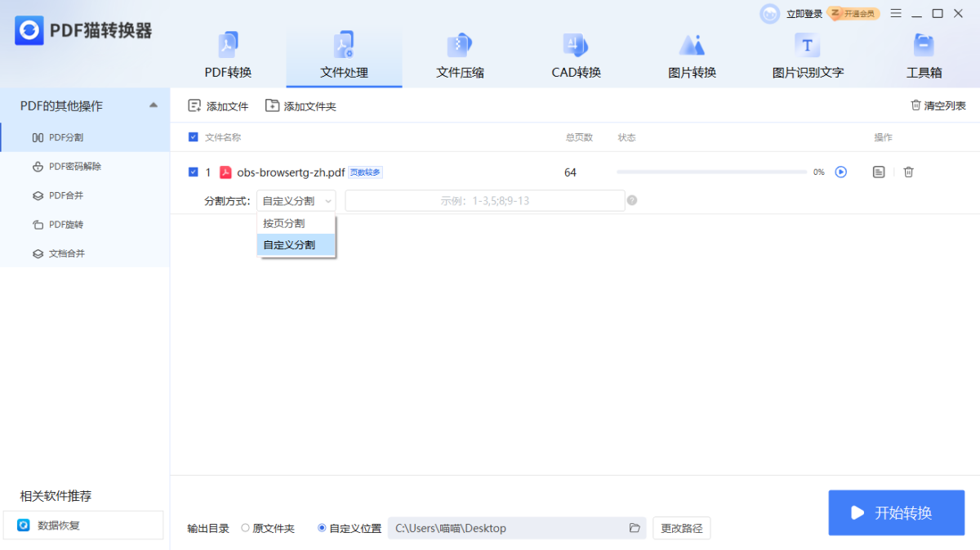This screenshot has height=550, width=980.
Task: Toggle the select-all checkbox in header
Action: (x=193, y=137)
